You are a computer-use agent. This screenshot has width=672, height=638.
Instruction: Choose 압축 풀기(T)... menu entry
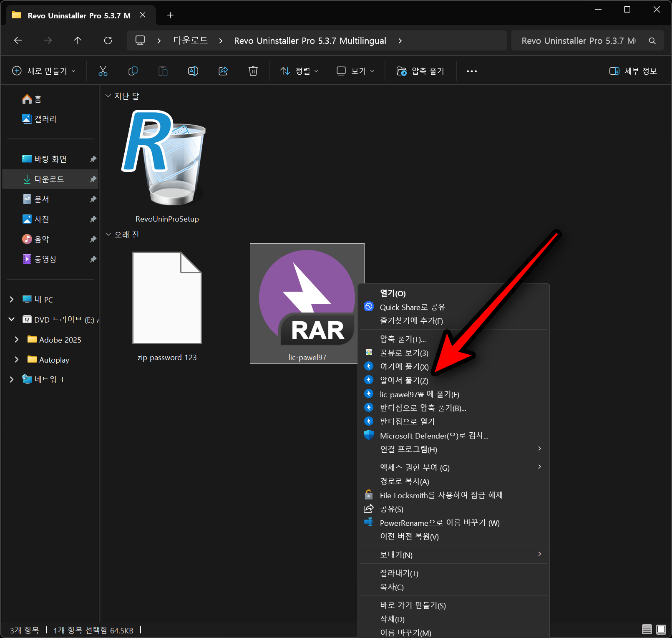point(454,339)
